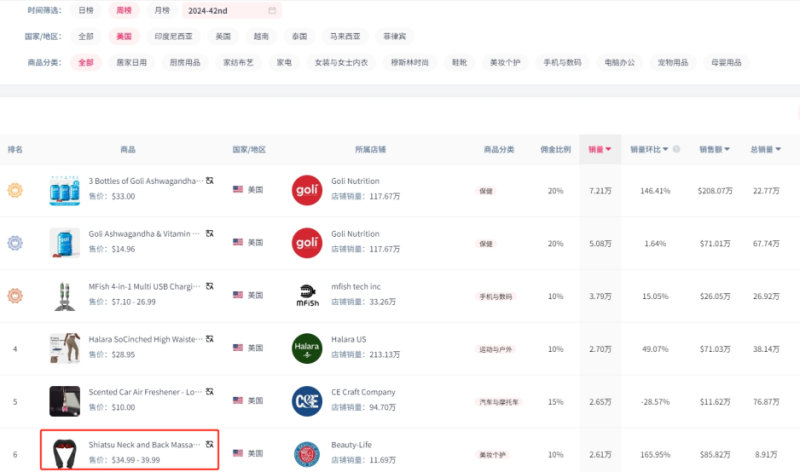
Task: Click the Halara US store logo
Action: [x=307, y=348]
